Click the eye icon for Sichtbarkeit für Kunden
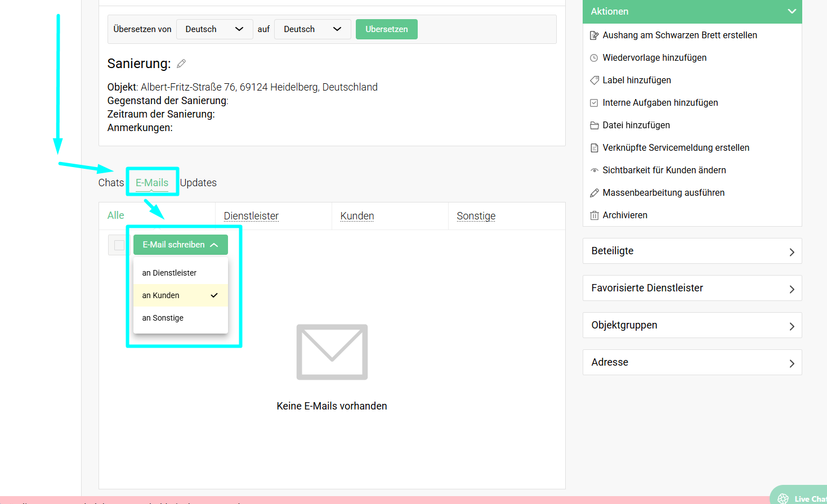The width and height of the screenshot is (827, 504). 594,170
